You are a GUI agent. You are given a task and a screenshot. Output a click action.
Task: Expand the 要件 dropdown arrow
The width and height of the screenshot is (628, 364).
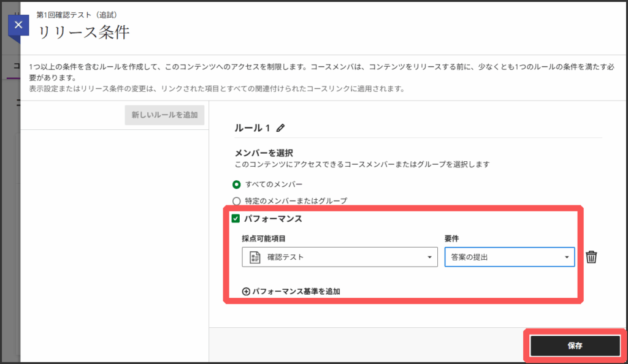click(567, 257)
